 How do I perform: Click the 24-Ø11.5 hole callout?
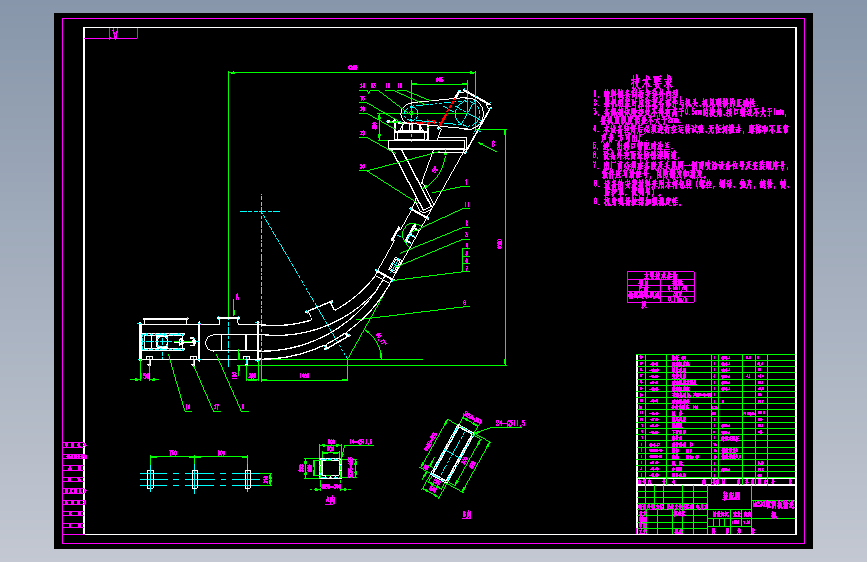click(x=510, y=423)
